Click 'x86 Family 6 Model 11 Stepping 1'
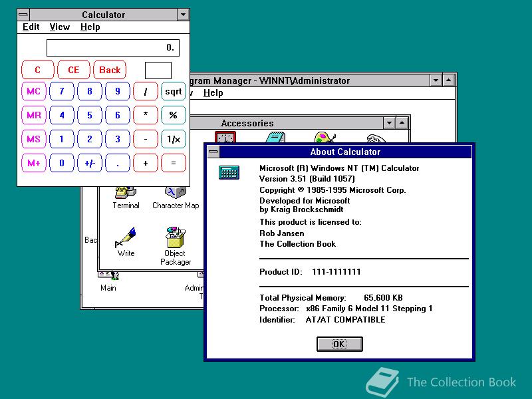Screen dimensions: 532x399 point(369,309)
